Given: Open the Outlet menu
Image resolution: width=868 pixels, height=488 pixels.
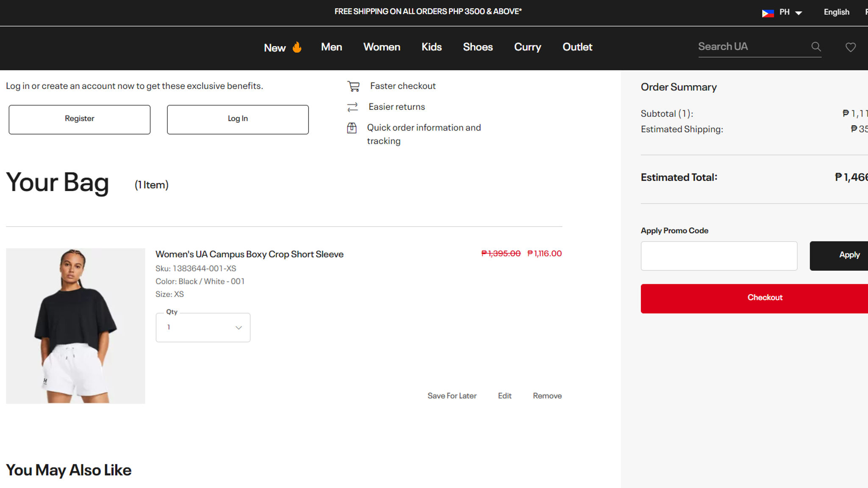Looking at the screenshot, I should [x=577, y=47].
